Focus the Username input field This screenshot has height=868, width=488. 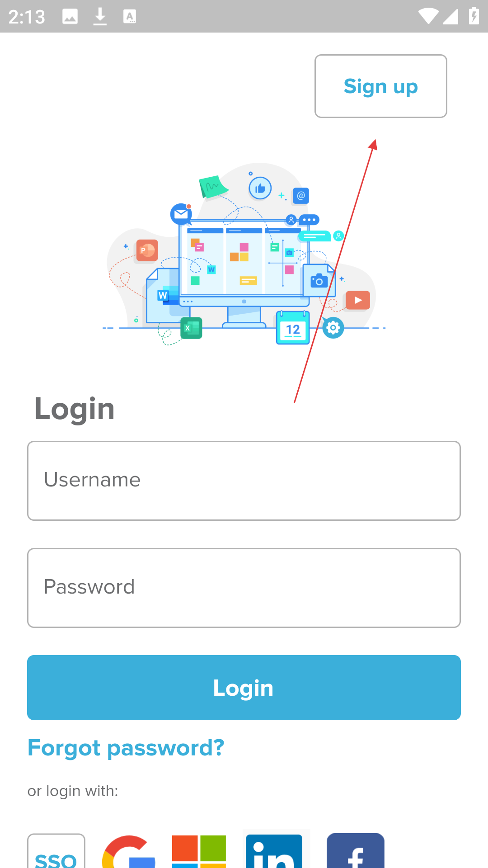[244, 481]
